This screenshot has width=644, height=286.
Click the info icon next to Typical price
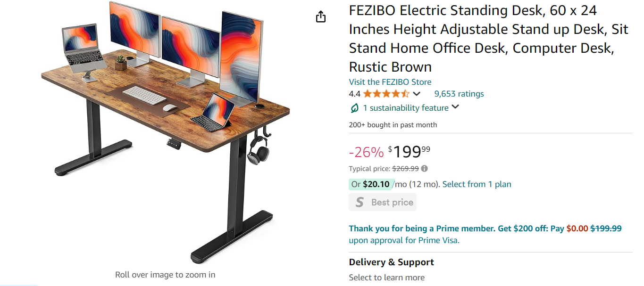[425, 169]
